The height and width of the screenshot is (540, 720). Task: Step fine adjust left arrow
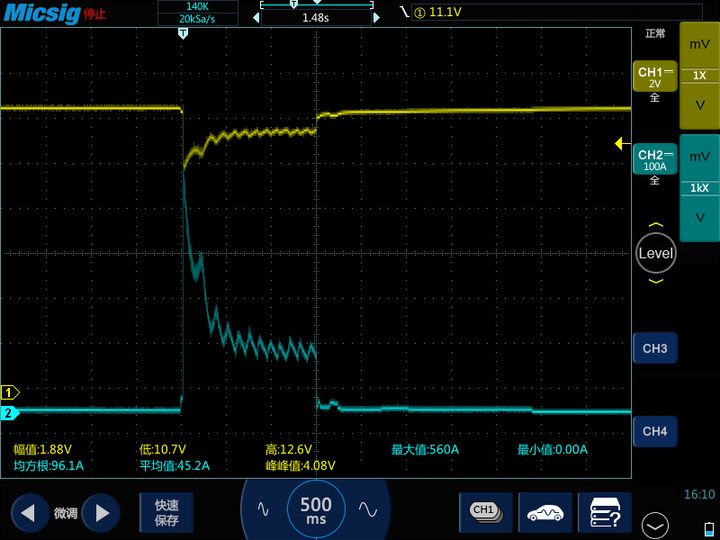[x=30, y=513]
